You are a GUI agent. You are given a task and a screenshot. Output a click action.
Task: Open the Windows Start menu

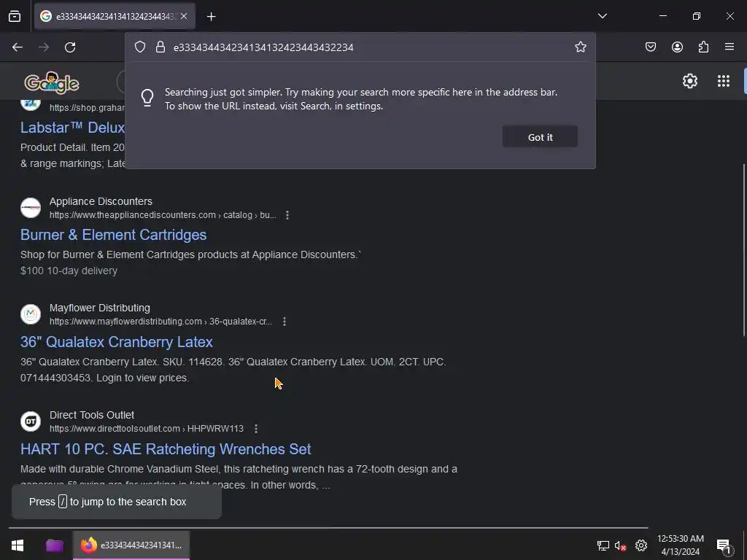(18, 545)
